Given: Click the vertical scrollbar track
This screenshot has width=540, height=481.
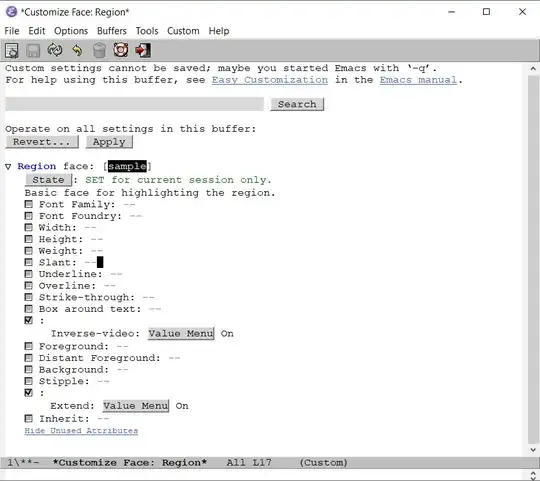Looking at the screenshot, I should tap(533, 260).
